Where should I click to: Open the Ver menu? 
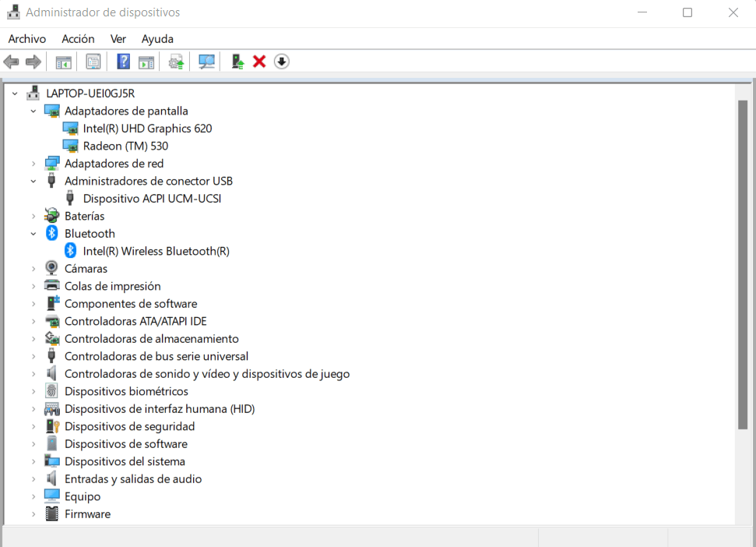pyautogui.click(x=118, y=39)
